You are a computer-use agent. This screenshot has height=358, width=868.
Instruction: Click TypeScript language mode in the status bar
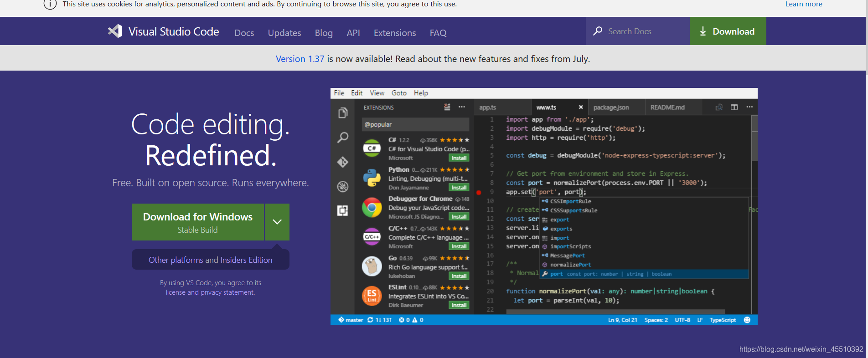pyautogui.click(x=723, y=320)
